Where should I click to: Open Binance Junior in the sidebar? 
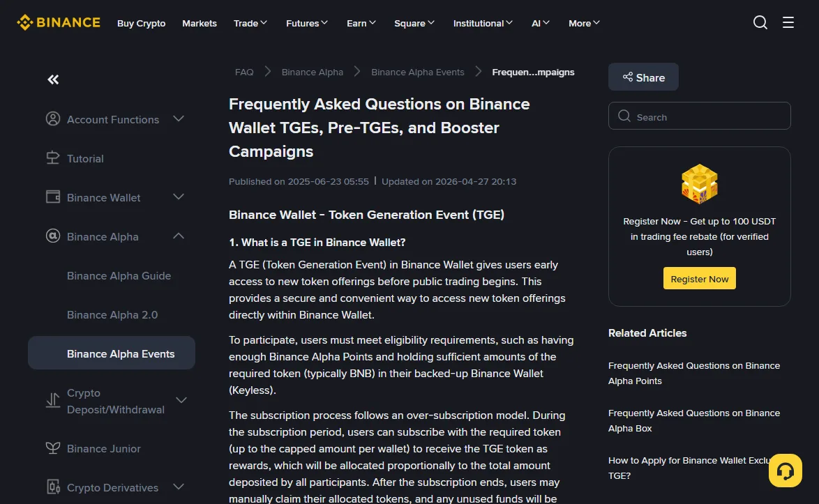[x=103, y=448]
